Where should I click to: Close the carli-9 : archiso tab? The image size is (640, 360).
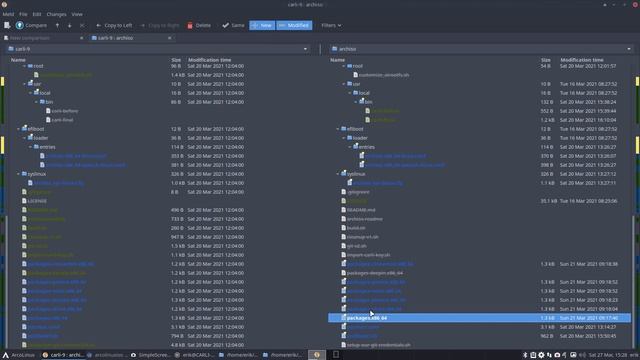point(169,38)
